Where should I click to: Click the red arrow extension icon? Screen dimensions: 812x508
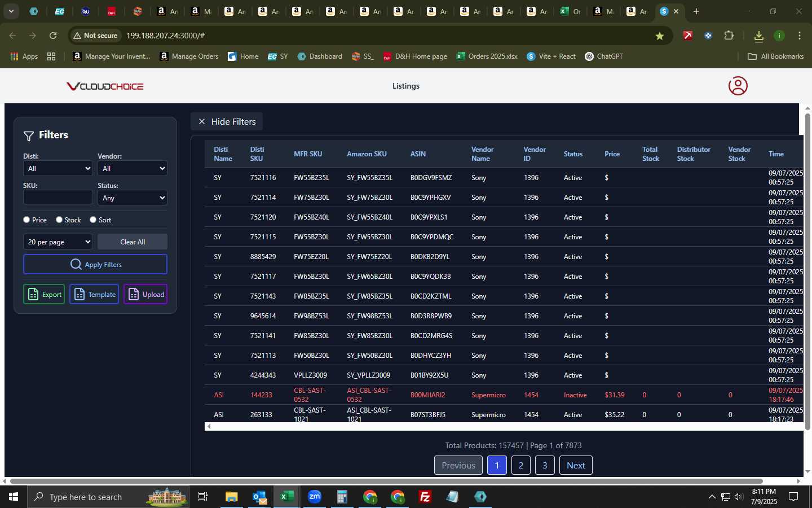[688, 36]
